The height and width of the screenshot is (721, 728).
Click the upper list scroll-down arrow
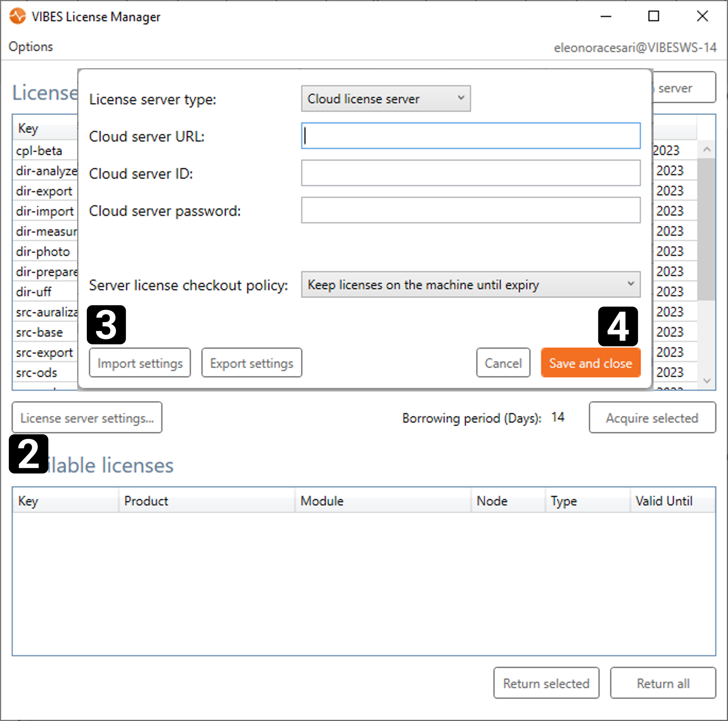point(707,381)
